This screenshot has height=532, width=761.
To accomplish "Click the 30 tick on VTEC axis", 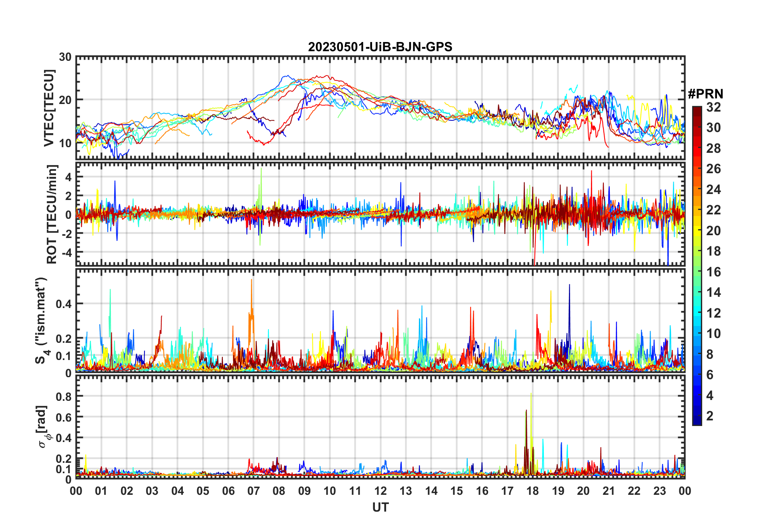I will [x=65, y=57].
